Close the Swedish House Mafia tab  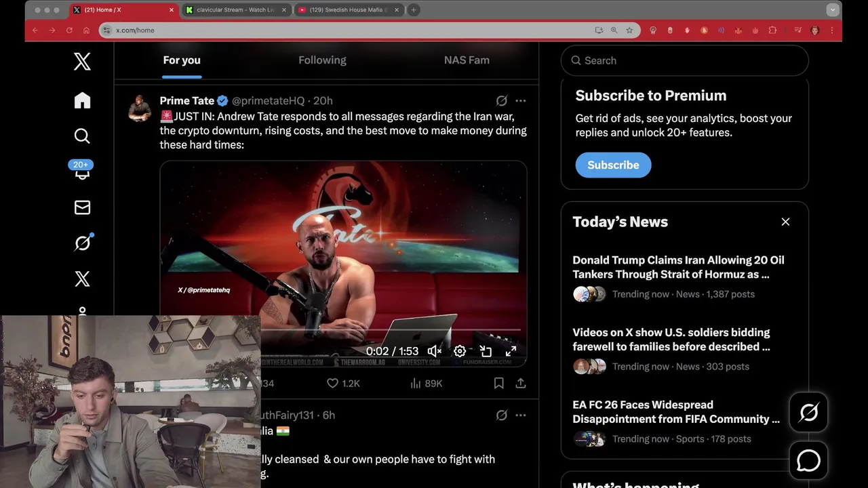click(397, 9)
